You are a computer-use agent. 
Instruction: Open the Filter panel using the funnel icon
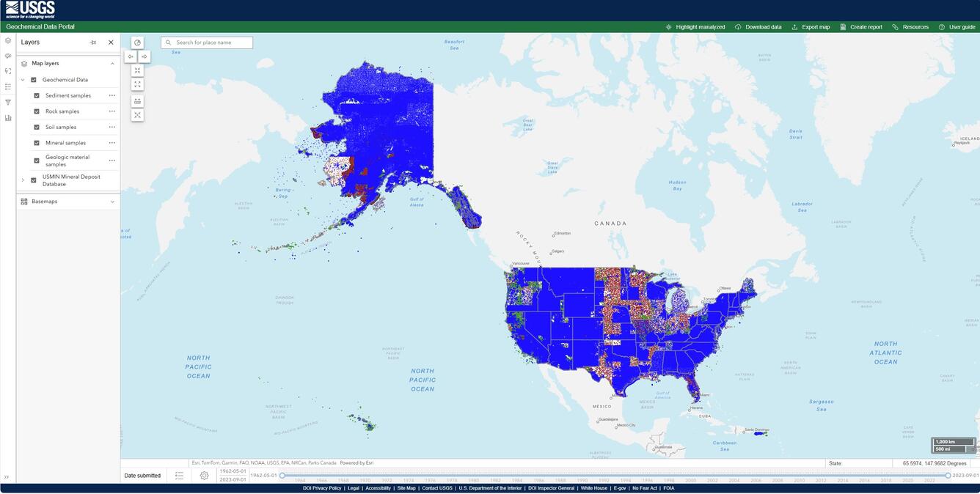pos(7,102)
